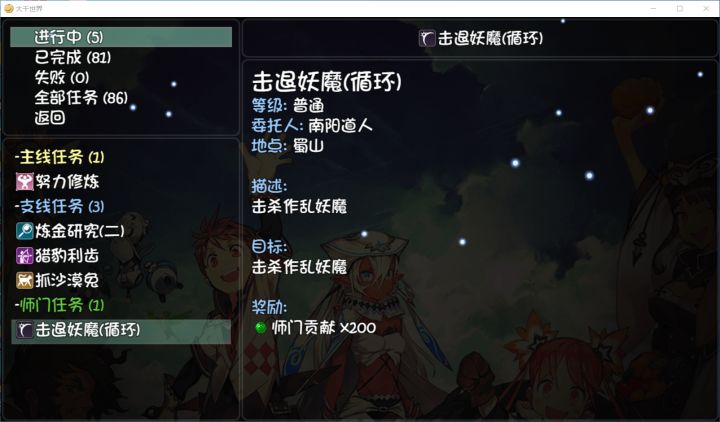The height and width of the screenshot is (422, 720).
Task: Collapse the 师门任务 (1) category
Action: (x=60, y=305)
